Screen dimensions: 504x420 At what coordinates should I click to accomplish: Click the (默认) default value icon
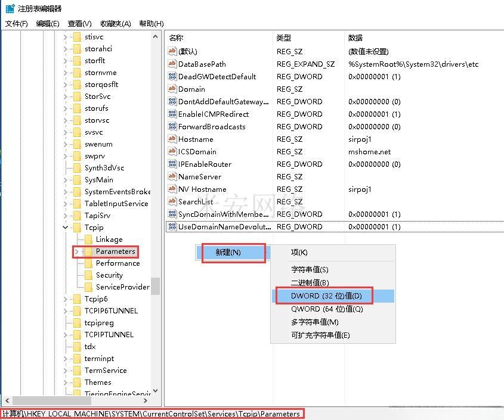click(x=172, y=51)
